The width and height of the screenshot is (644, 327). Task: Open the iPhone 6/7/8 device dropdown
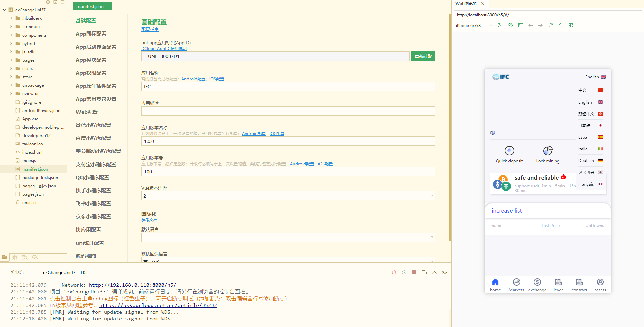click(x=474, y=25)
